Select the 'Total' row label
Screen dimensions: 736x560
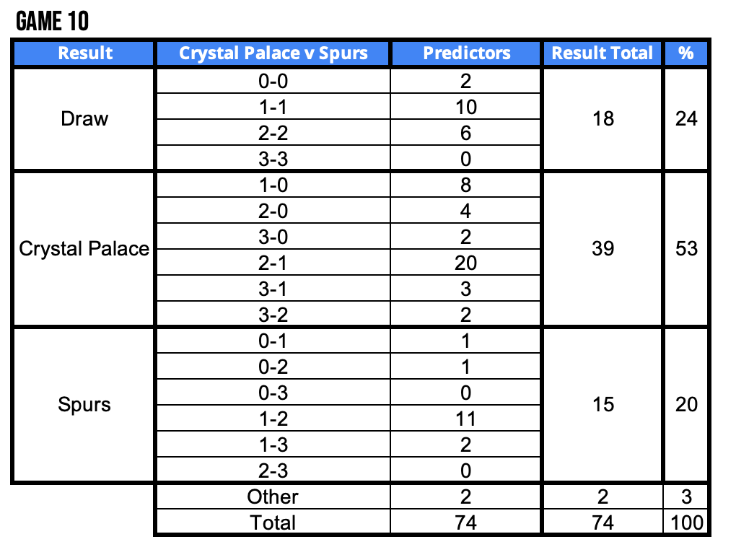click(x=273, y=522)
